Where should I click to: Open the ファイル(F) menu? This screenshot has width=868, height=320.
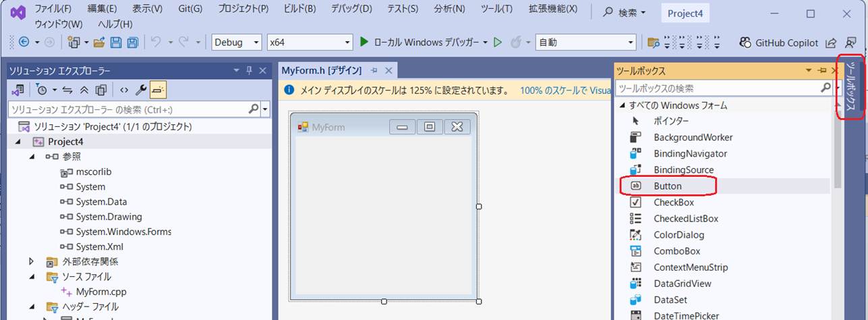[x=53, y=9]
